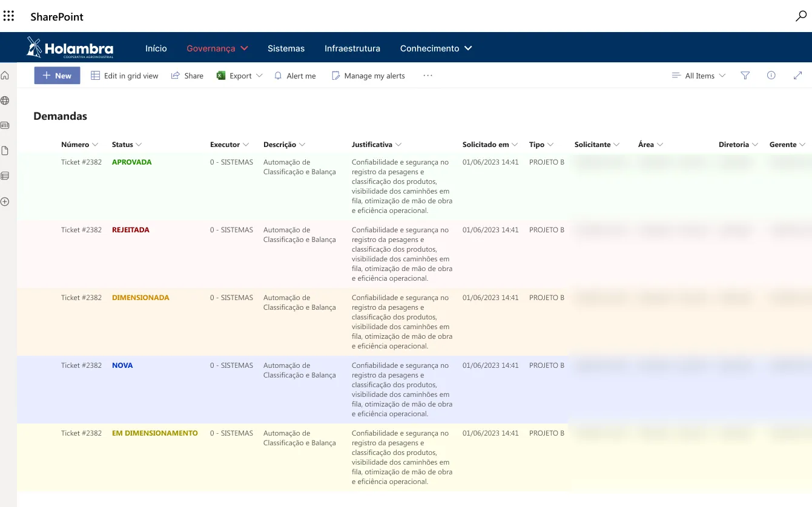Open the news icon in left rail
812x507 pixels.
(x=5, y=125)
